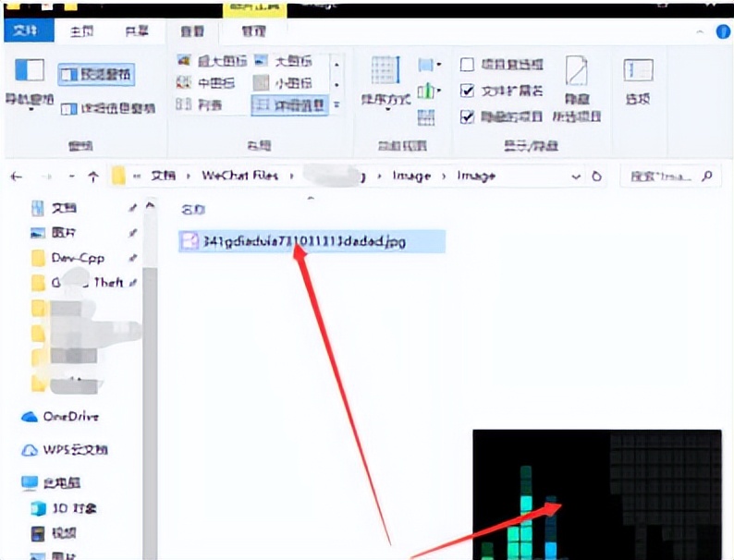Open the group by dropdown icon
Viewport: 734px width, 560px height.
click(x=429, y=65)
